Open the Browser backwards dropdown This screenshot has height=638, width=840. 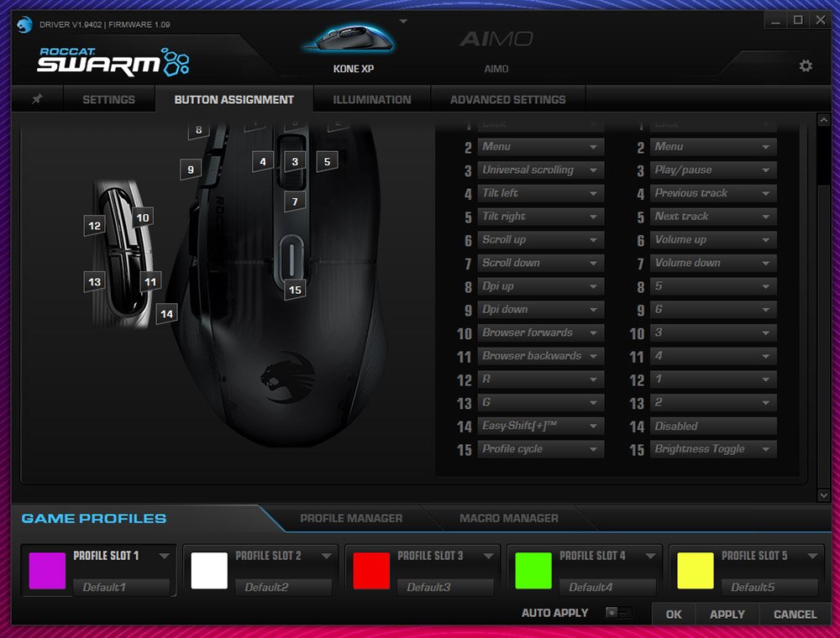coord(540,356)
